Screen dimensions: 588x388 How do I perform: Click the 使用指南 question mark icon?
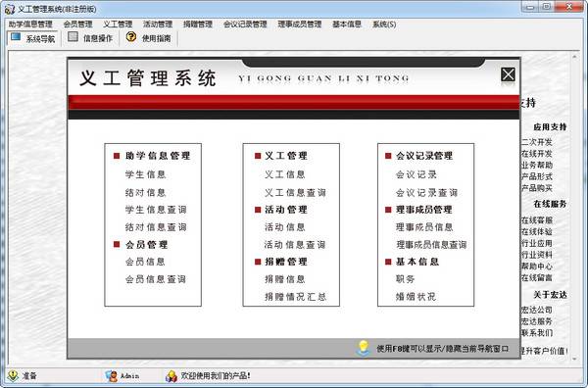coord(131,36)
